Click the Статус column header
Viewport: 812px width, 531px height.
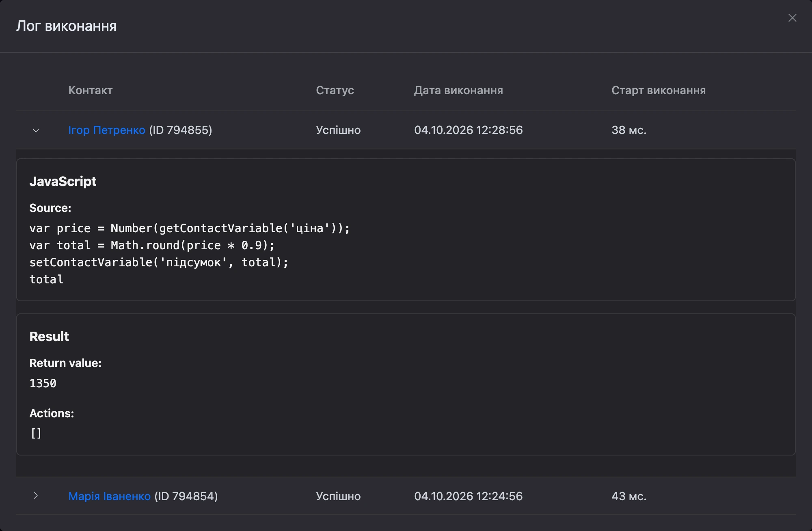[x=335, y=90]
